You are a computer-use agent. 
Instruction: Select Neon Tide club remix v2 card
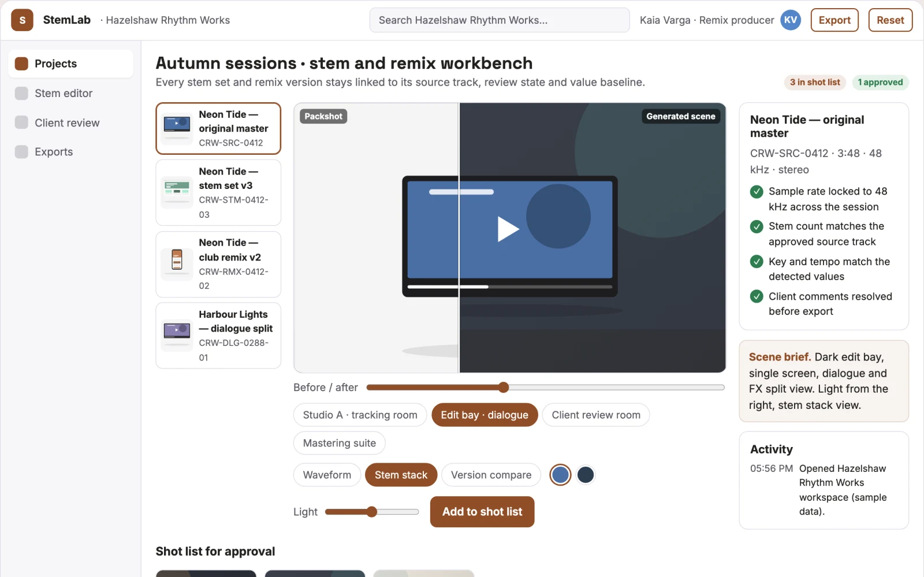point(218,264)
